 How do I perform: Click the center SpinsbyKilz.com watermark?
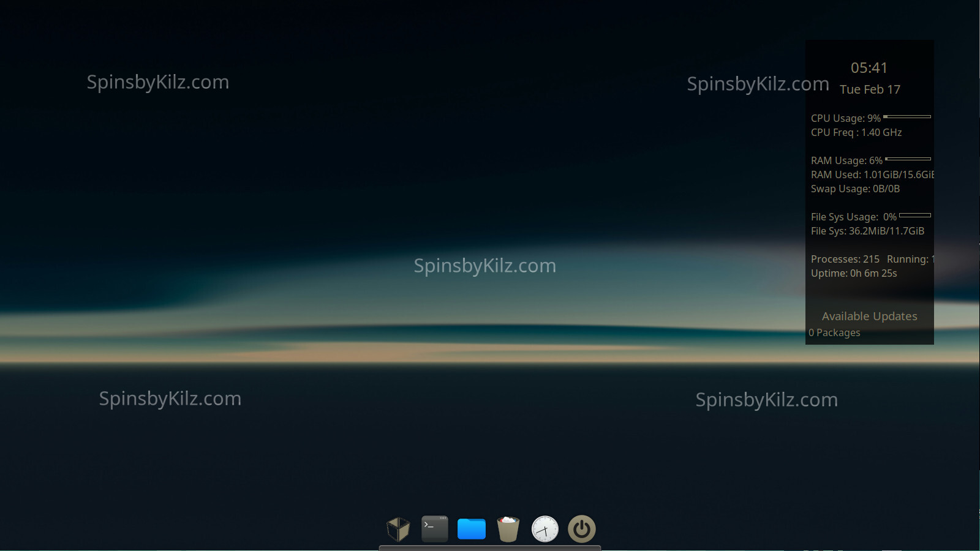point(484,266)
